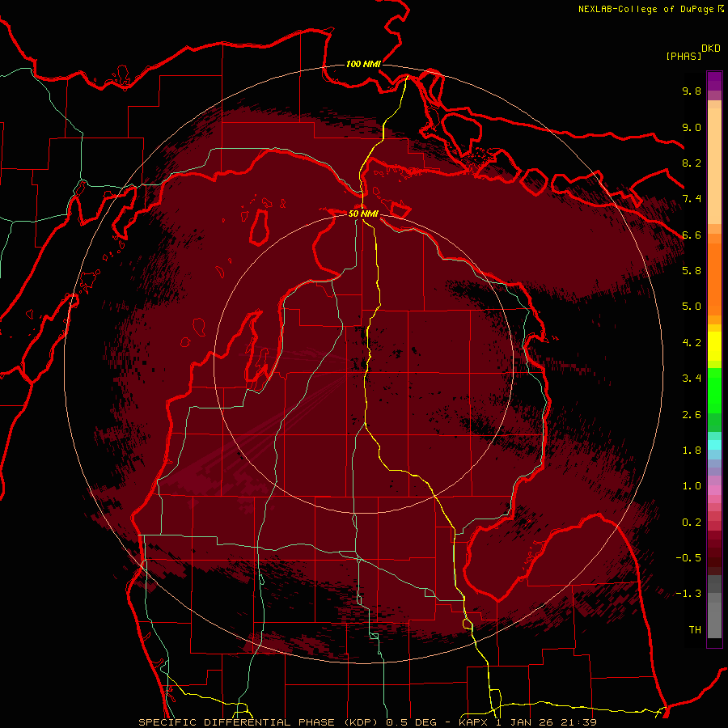Click the 100 NMI range ring label
This screenshot has height=728, width=728.
pos(363,64)
